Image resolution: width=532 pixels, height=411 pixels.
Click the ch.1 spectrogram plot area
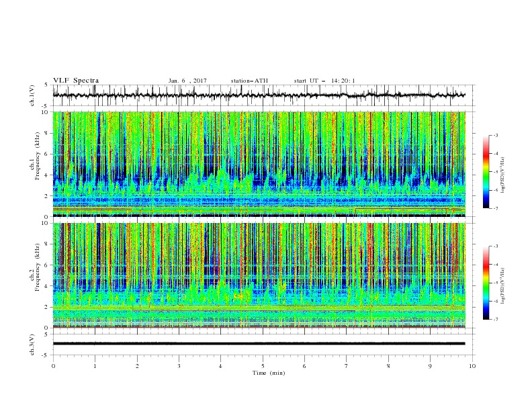tap(259, 164)
